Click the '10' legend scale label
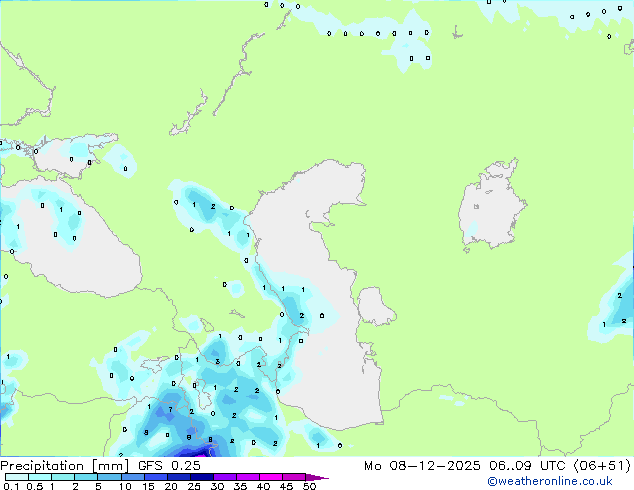The height and width of the screenshot is (490, 634). 125,486
